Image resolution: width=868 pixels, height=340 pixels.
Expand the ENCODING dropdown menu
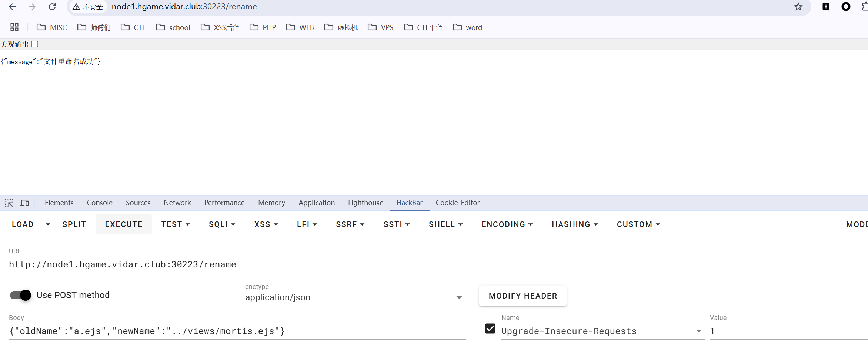tap(507, 224)
